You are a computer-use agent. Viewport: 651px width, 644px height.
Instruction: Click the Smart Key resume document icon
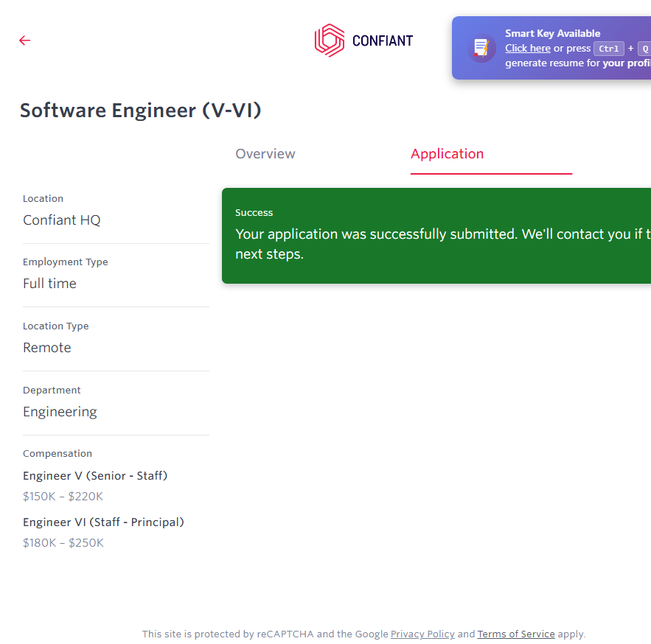point(481,48)
